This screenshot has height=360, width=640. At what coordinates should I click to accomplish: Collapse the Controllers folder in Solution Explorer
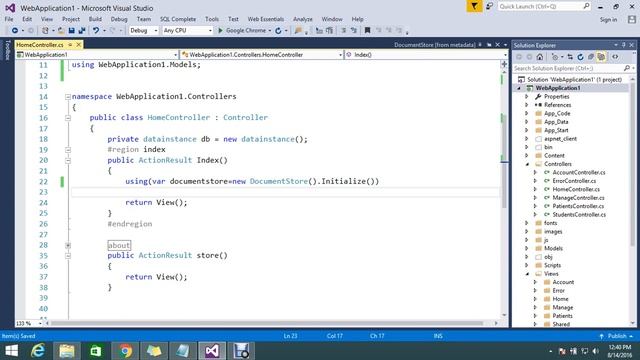coord(527,164)
